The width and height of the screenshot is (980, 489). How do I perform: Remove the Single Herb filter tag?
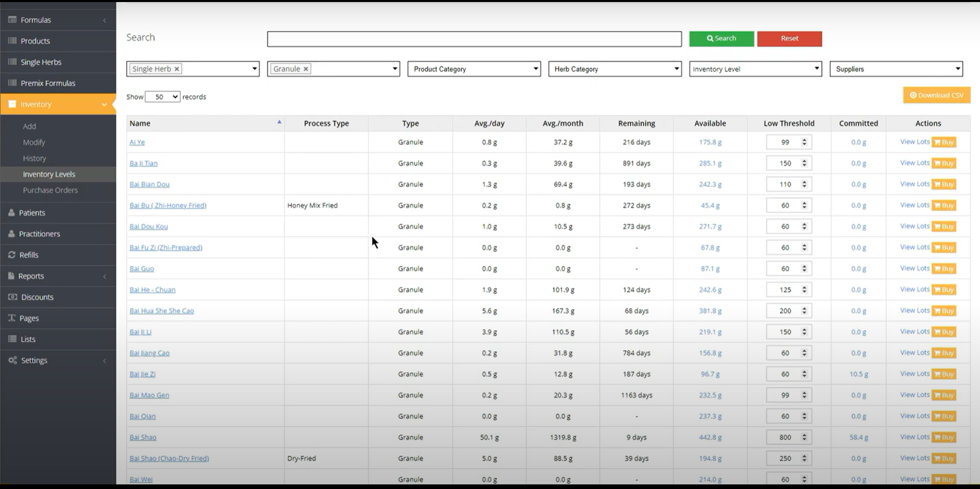177,69
